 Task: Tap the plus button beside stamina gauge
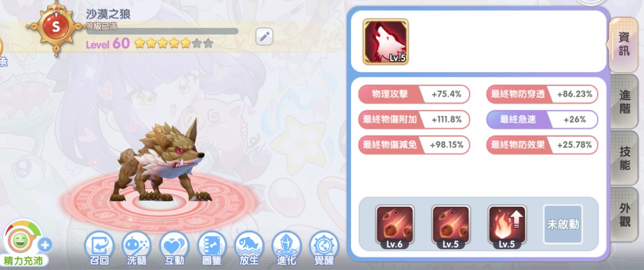coord(45,245)
